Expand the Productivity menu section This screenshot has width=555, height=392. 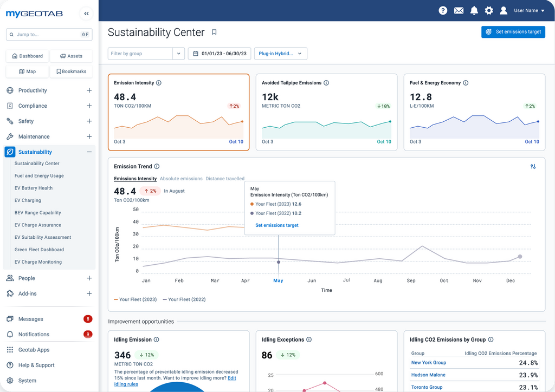coord(89,90)
